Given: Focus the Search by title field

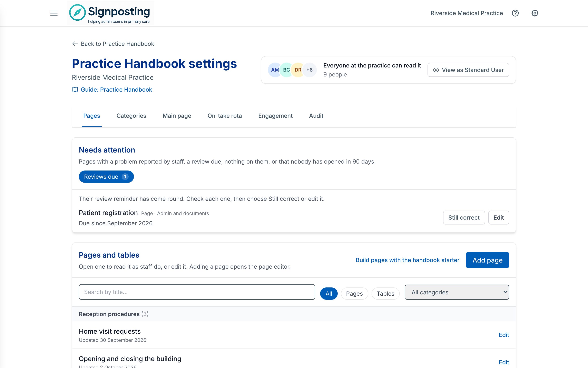Looking at the screenshot, I should pyautogui.click(x=197, y=292).
